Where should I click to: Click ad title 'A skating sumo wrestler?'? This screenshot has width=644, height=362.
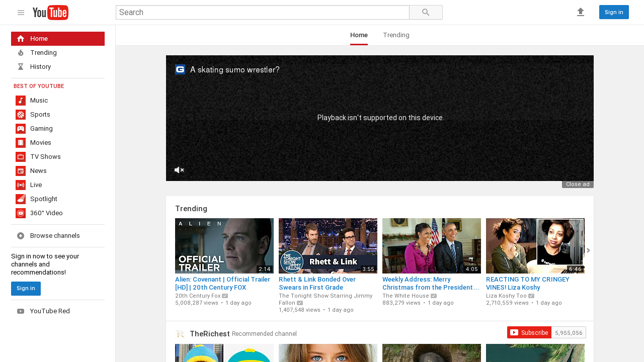tap(234, 70)
